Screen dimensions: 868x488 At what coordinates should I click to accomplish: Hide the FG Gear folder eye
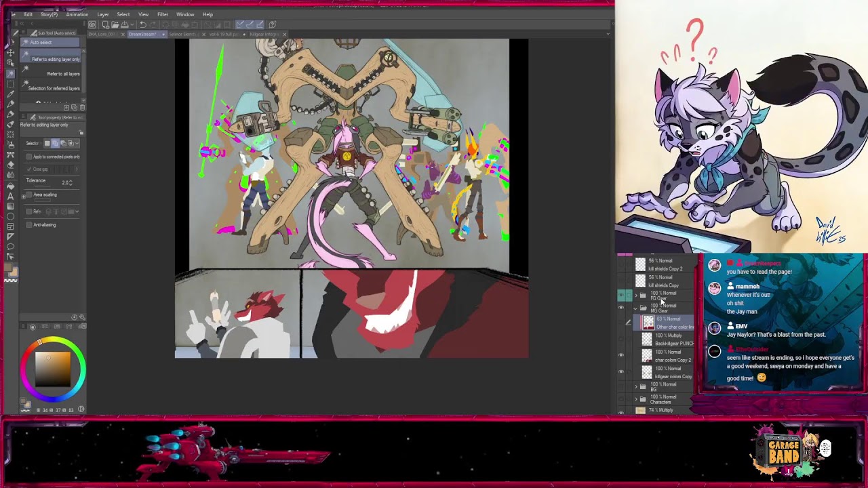click(621, 295)
